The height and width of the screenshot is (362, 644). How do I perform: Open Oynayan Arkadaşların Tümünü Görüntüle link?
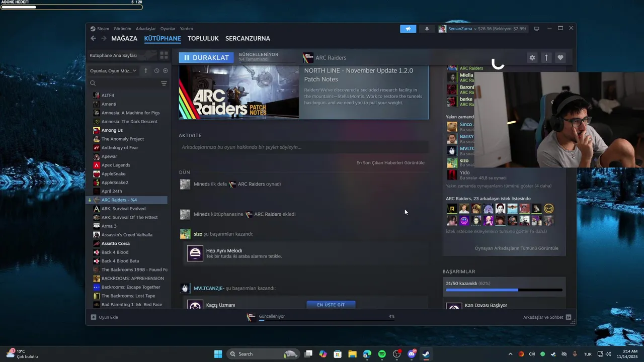pyautogui.click(x=516, y=248)
